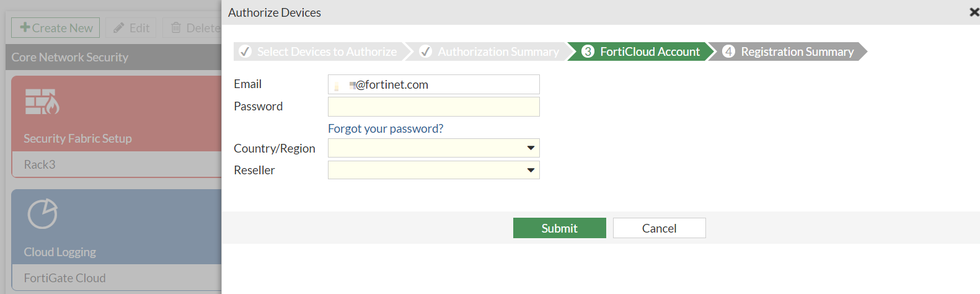Viewport: 980px width, 294px height.
Task: Click the Cloud Logging pie chart icon
Action: pyautogui.click(x=42, y=214)
